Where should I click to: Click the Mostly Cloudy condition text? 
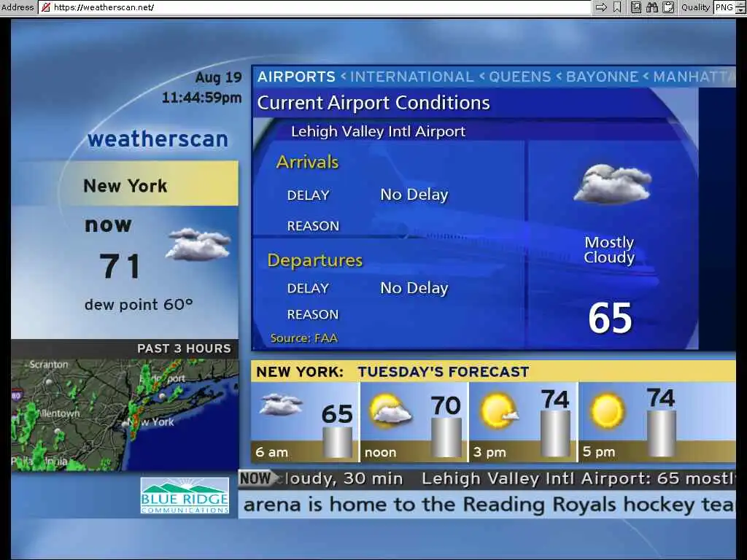click(609, 249)
